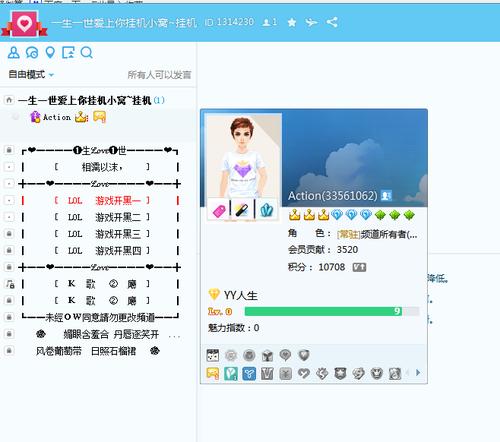Click the crown and diamond level row

[x=351, y=215]
